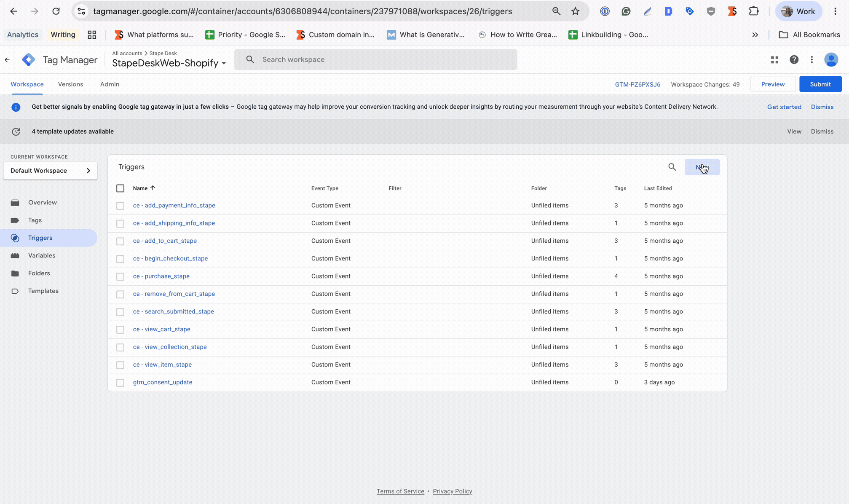Click the Tag Manager logo
The height and width of the screenshot is (504, 849).
pos(29,60)
